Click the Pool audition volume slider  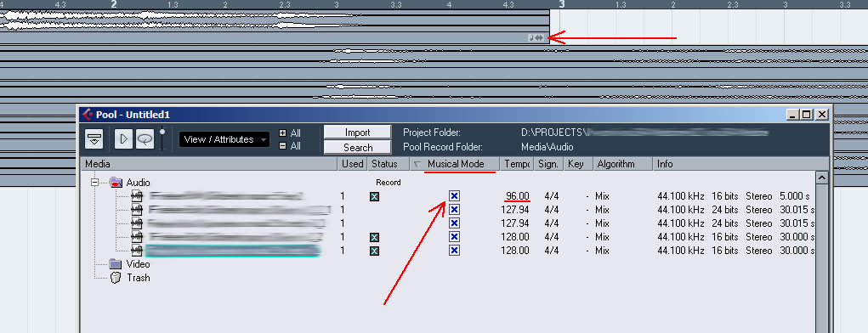(162, 138)
